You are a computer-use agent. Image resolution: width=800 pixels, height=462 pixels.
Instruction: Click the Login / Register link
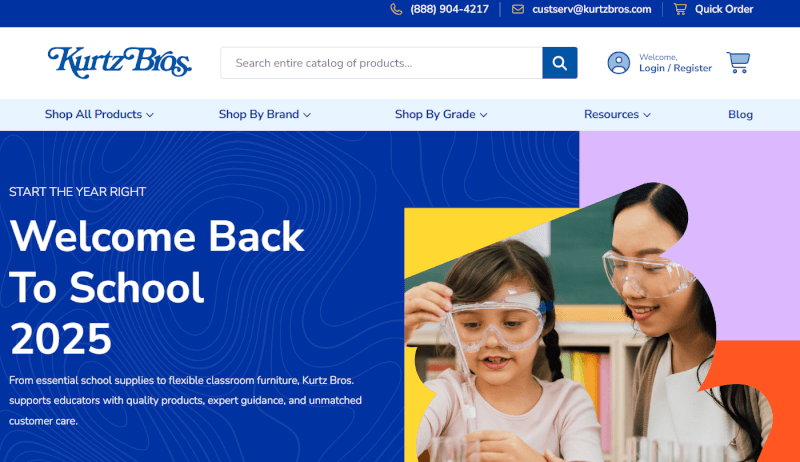[675, 68]
